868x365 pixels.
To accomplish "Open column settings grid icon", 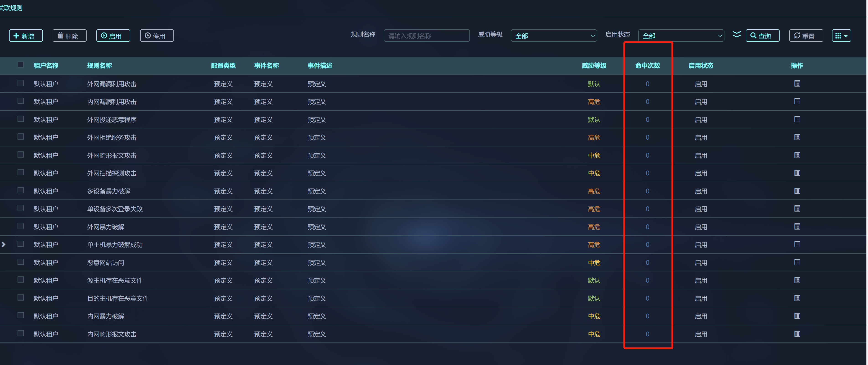I will [x=841, y=36].
